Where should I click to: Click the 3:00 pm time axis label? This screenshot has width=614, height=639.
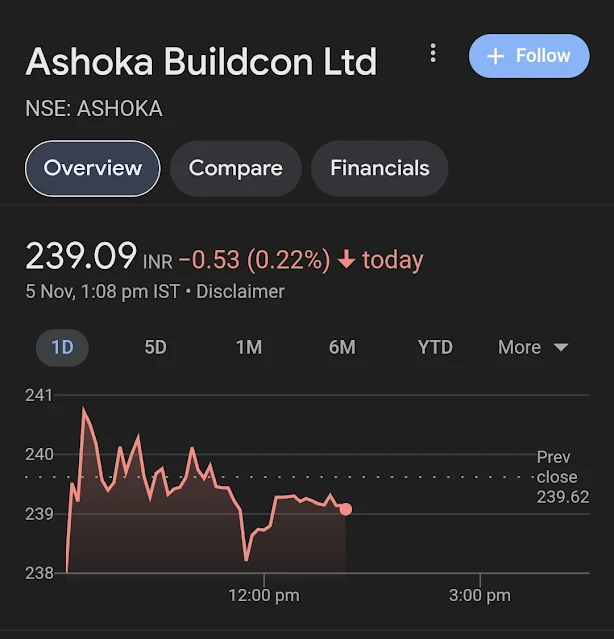tap(480, 595)
